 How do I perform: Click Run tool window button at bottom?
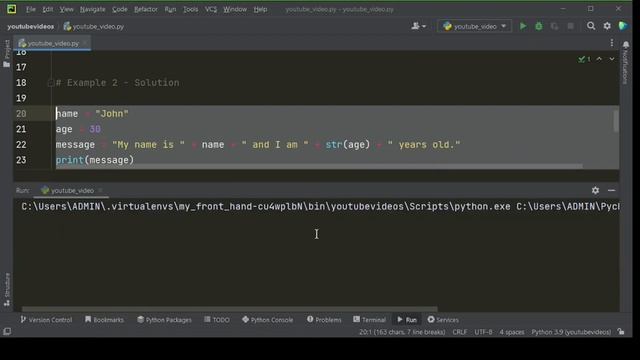point(407,320)
